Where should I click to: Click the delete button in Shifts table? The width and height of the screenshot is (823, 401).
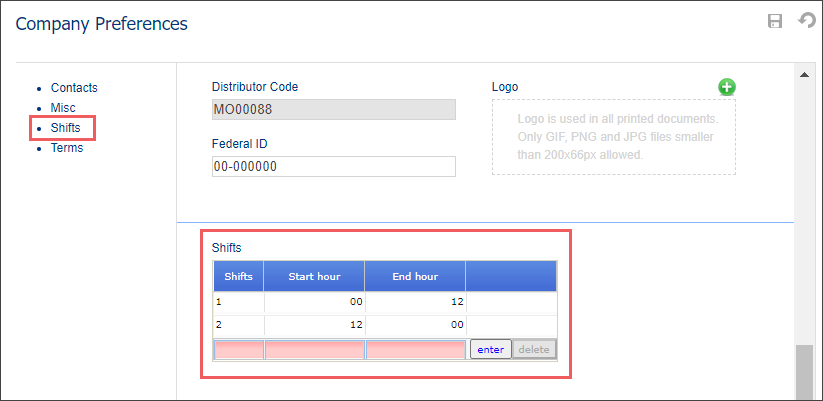click(534, 350)
